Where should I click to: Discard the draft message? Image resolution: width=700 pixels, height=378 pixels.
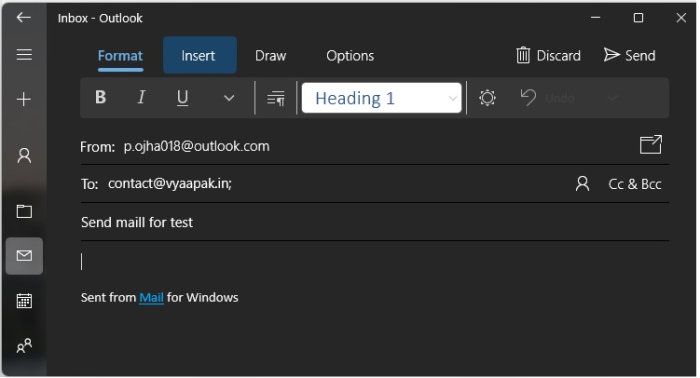tap(549, 56)
